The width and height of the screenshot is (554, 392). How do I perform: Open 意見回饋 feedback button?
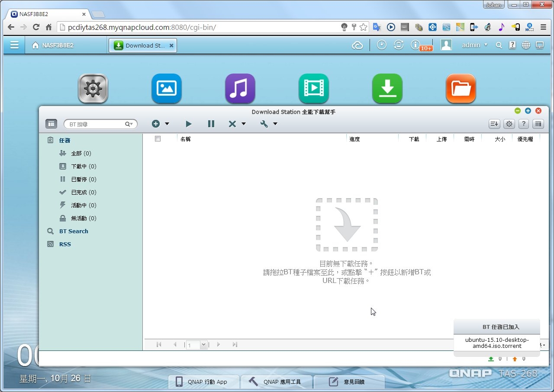(349, 382)
